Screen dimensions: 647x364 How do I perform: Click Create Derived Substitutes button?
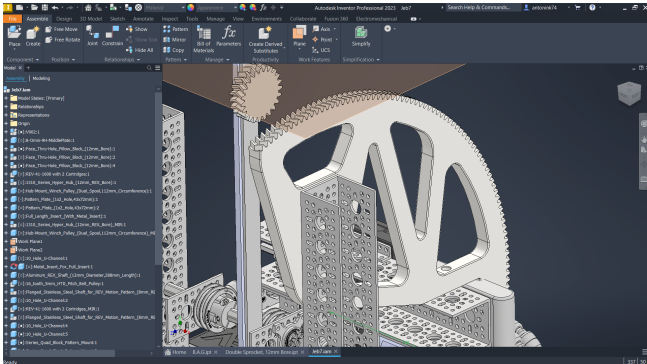coord(265,39)
